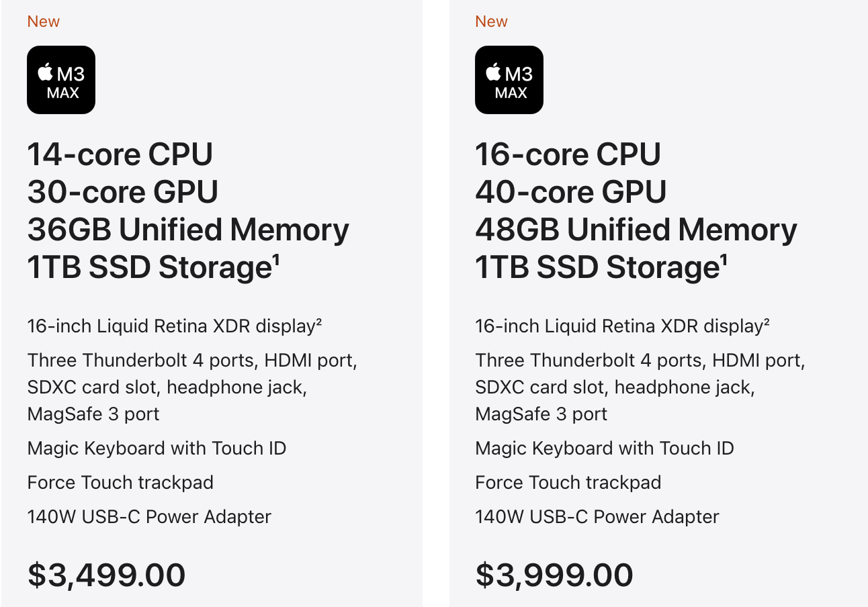Click Force Touch trackpad in the 16-core card
The height and width of the screenshot is (607, 868).
(x=568, y=482)
